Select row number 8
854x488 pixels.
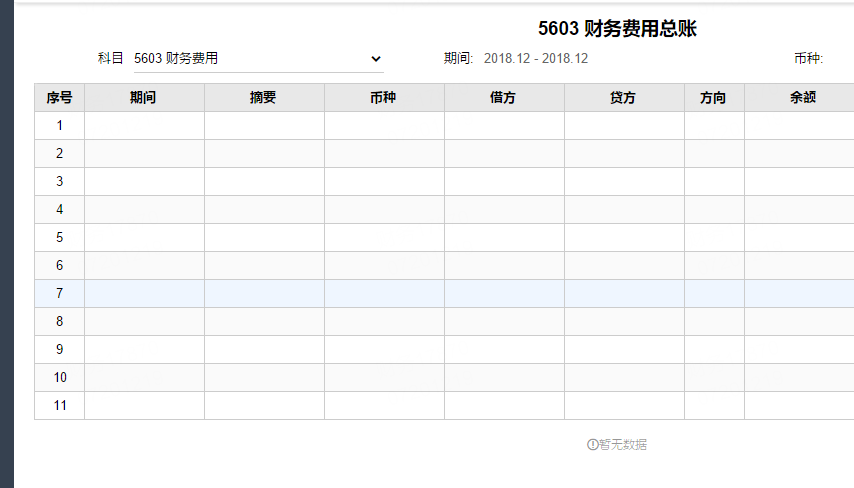pyautogui.click(x=59, y=321)
